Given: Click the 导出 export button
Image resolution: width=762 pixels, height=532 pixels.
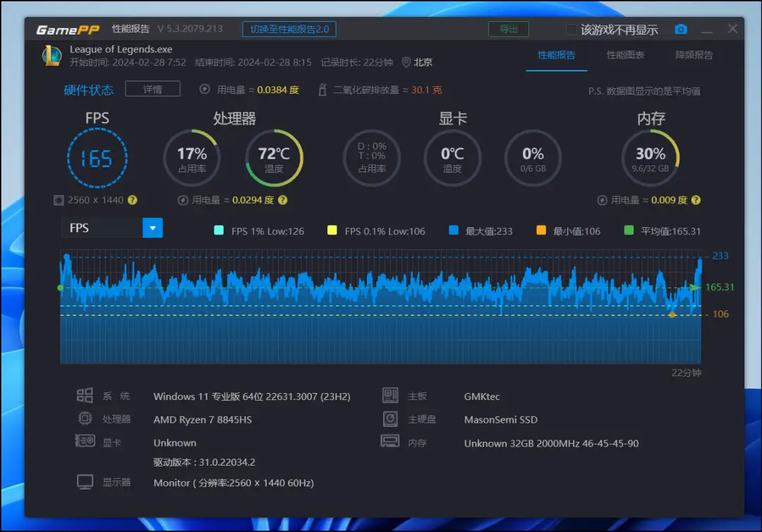Looking at the screenshot, I should 509,29.
